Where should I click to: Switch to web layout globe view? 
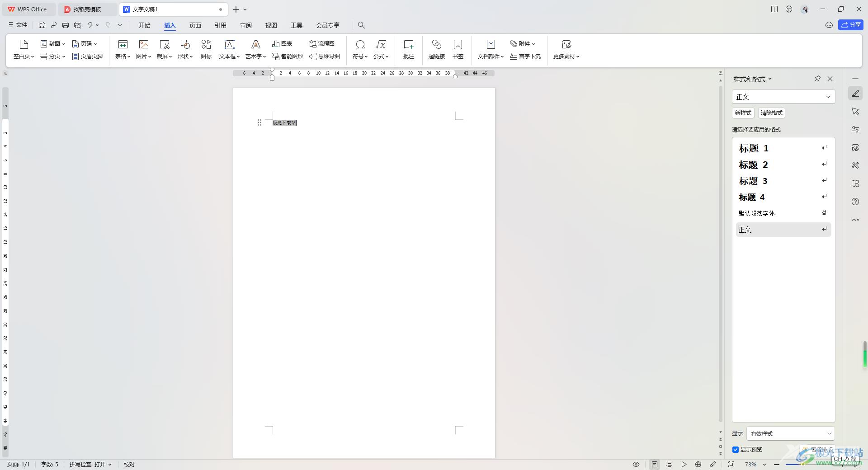[698, 465]
